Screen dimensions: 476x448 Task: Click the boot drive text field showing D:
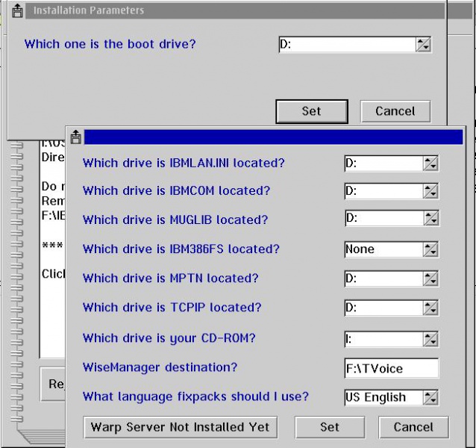(x=348, y=45)
